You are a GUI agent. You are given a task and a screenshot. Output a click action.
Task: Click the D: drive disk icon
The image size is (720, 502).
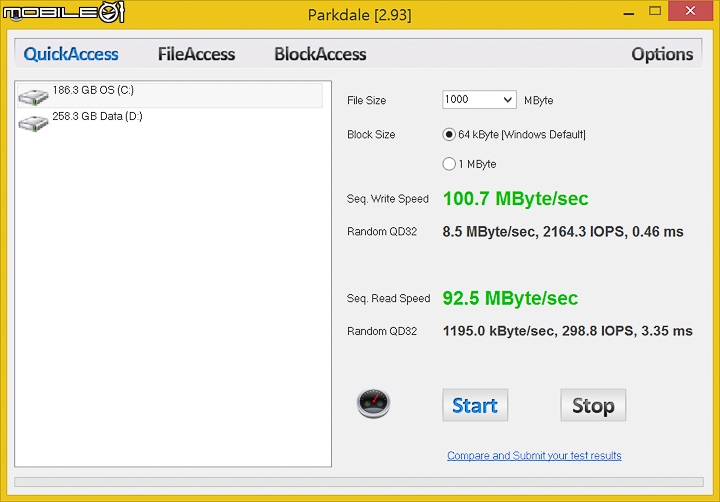(33, 123)
